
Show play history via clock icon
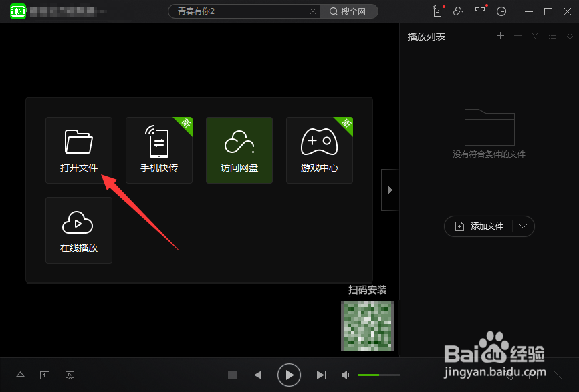(501, 11)
